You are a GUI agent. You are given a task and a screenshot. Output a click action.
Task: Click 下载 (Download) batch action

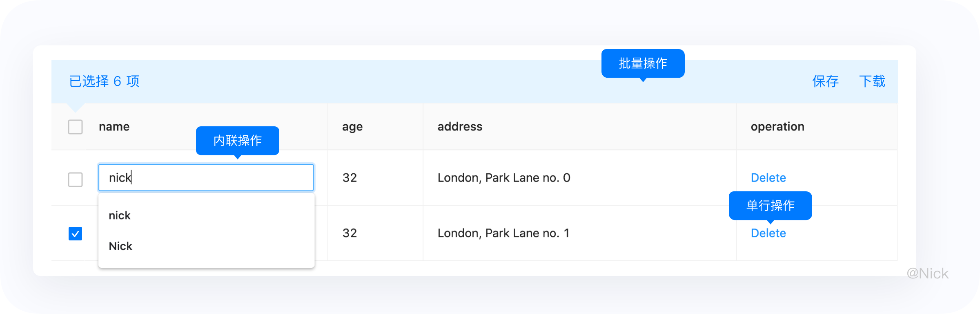872,81
